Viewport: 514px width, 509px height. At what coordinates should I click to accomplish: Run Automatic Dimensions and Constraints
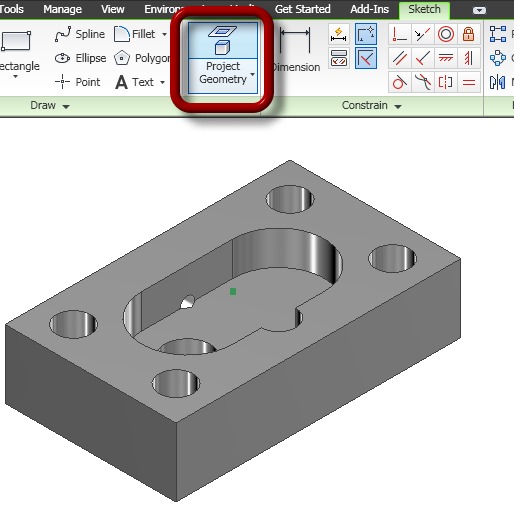pos(339,34)
